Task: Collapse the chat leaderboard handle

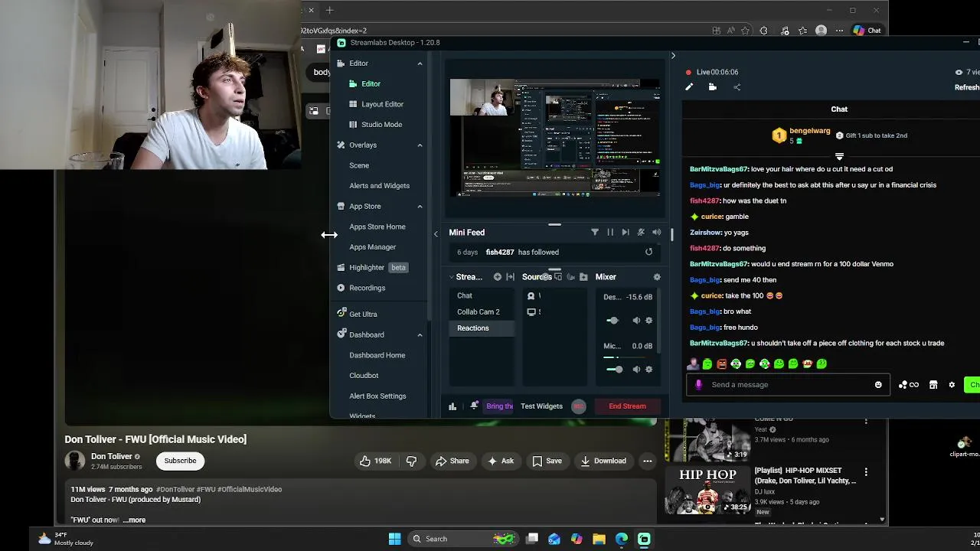Action: pyautogui.click(x=839, y=157)
